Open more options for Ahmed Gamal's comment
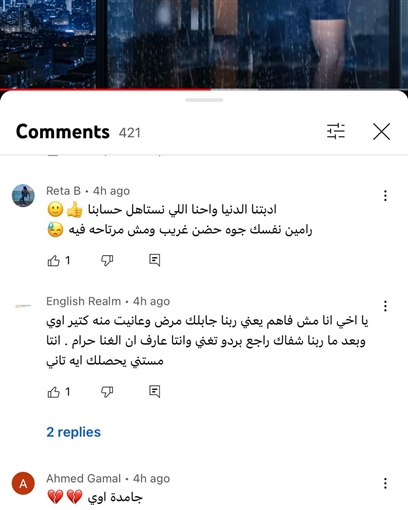Image resolution: width=408 pixels, height=510 pixels. [x=385, y=483]
